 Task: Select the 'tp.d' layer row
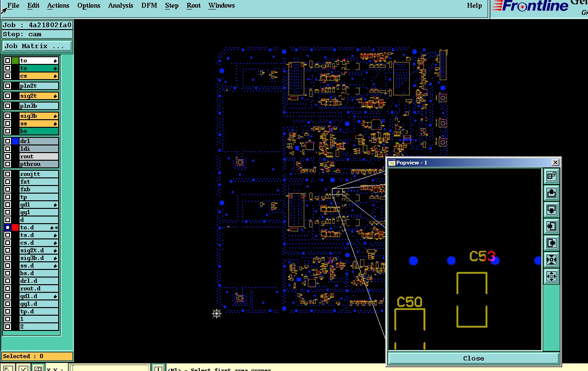coord(39,311)
